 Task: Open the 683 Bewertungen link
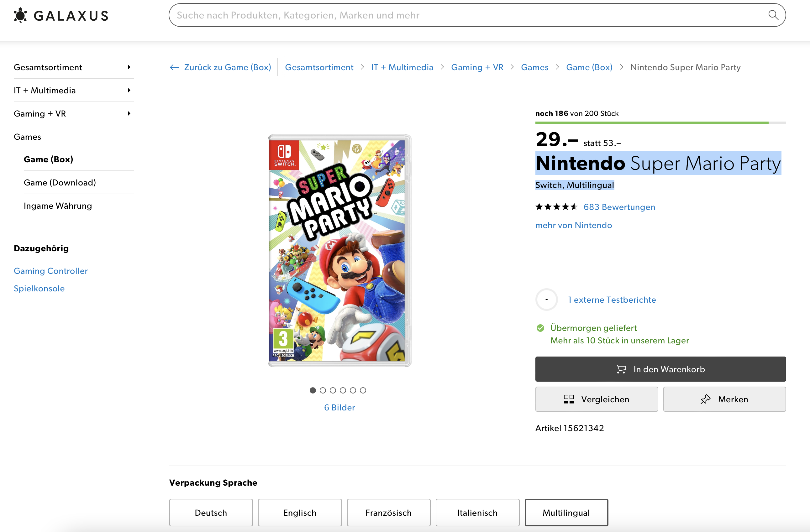pos(619,207)
